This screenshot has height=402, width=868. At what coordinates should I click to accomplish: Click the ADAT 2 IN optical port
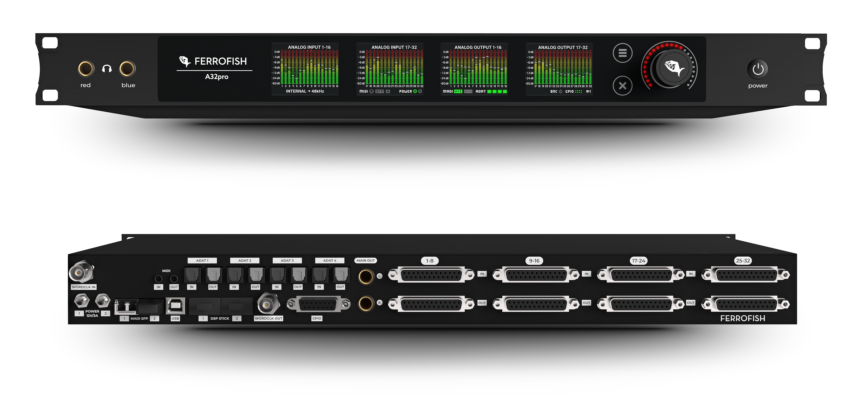click(235, 275)
